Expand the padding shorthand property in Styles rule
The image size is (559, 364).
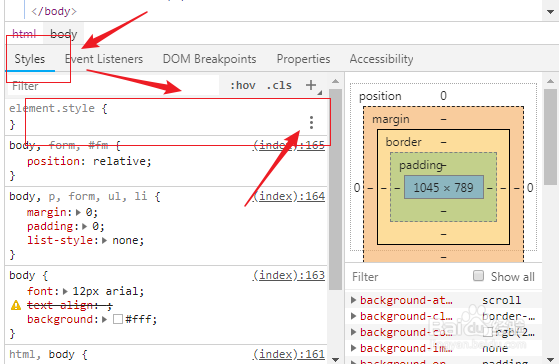pyautogui.click(x=84, y=226)
